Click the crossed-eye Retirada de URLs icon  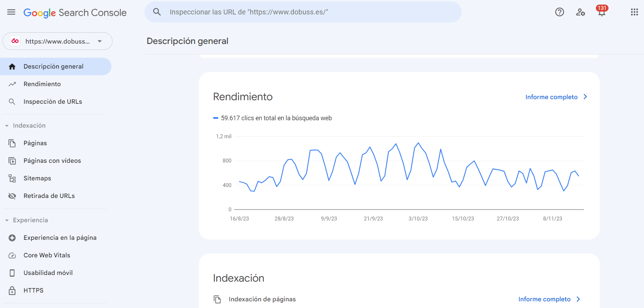coord(12,196)
